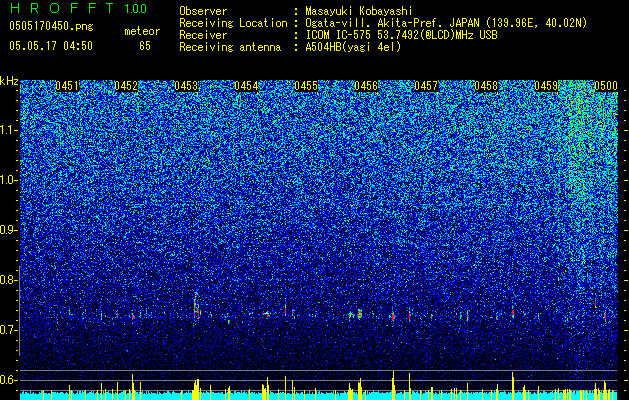Click the 0458 time marker
Screen dimensions: 629x400
coord(486,86)
